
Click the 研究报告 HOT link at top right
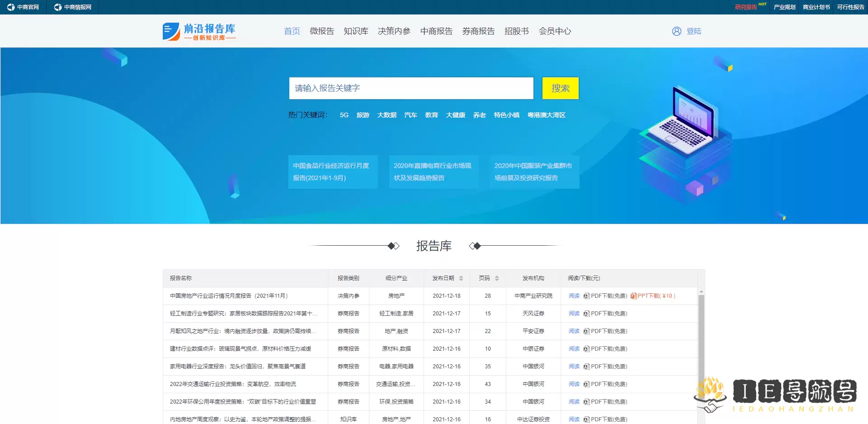click(x=746, y=7)
